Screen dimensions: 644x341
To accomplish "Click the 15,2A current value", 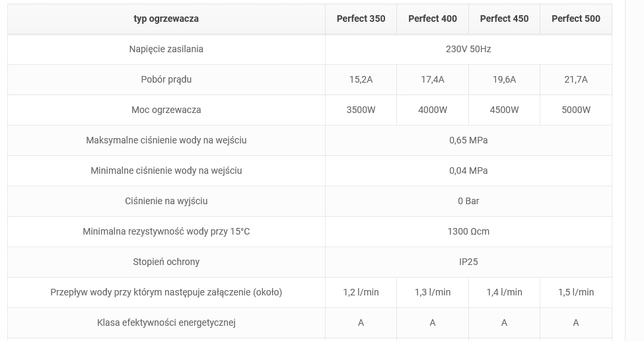I will coord(361,80).
